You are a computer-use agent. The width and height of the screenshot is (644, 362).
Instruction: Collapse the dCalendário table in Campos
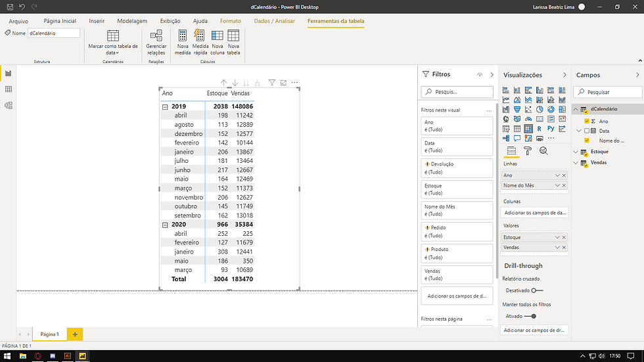click(x=576, y=109)
